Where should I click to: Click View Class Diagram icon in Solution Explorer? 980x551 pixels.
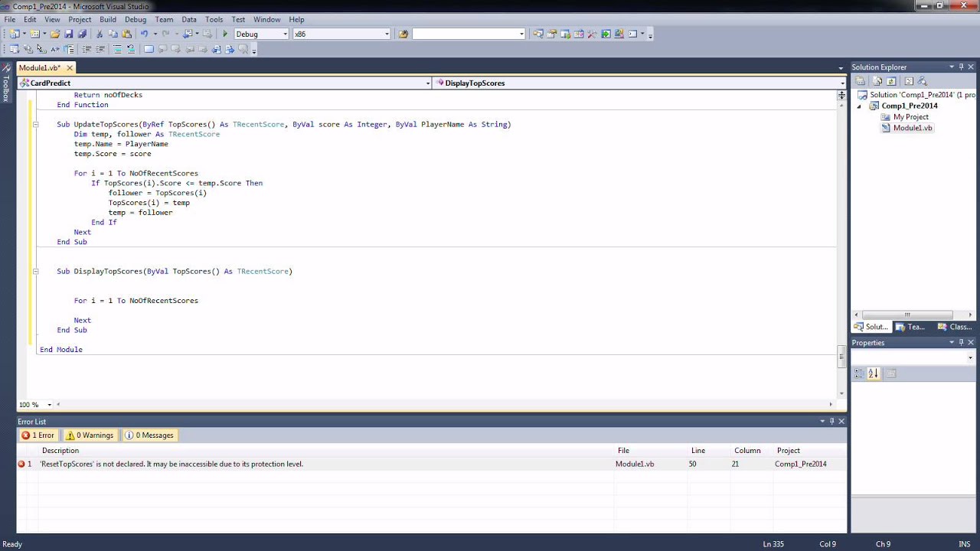coord(922,80)
